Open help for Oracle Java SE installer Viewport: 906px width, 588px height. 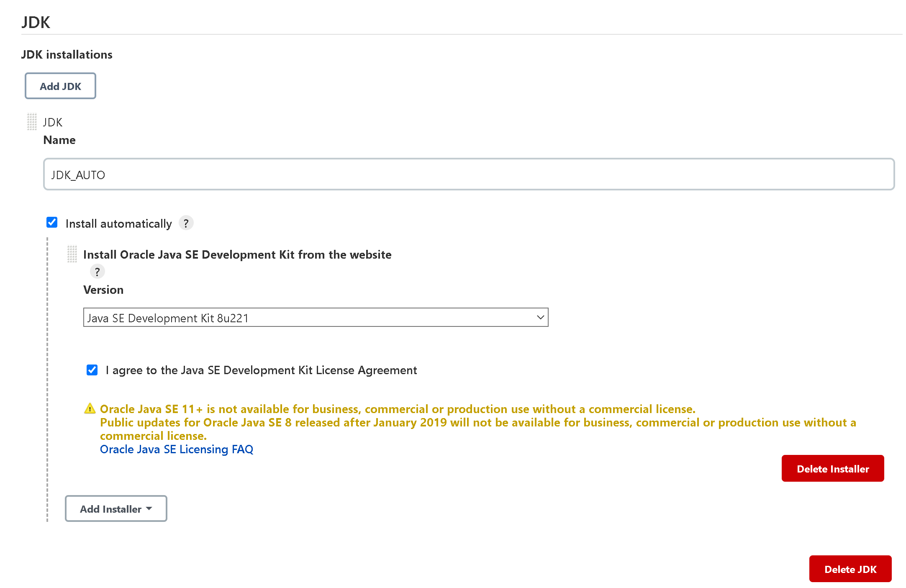point(98,272)
